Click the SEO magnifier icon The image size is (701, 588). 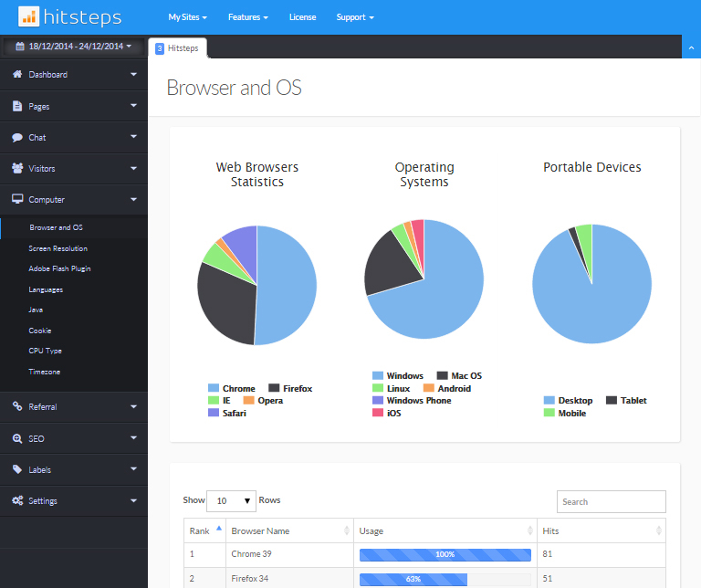[x=17, y=438]
